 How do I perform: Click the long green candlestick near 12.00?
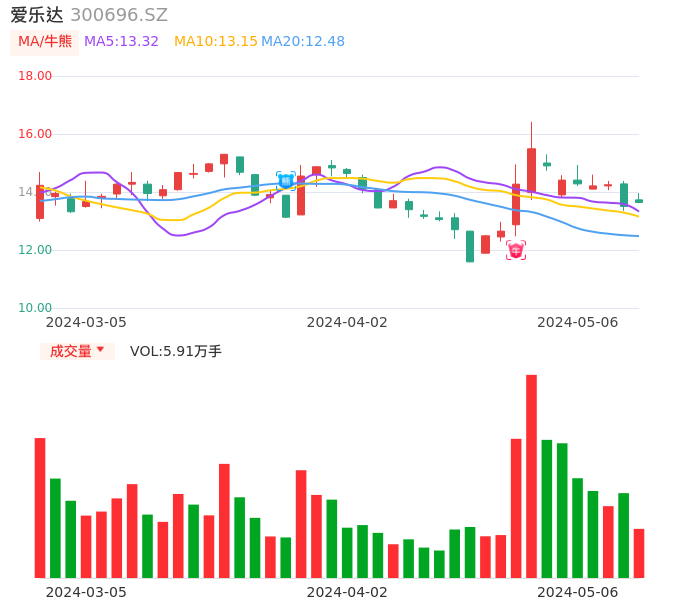click(470, 246)
